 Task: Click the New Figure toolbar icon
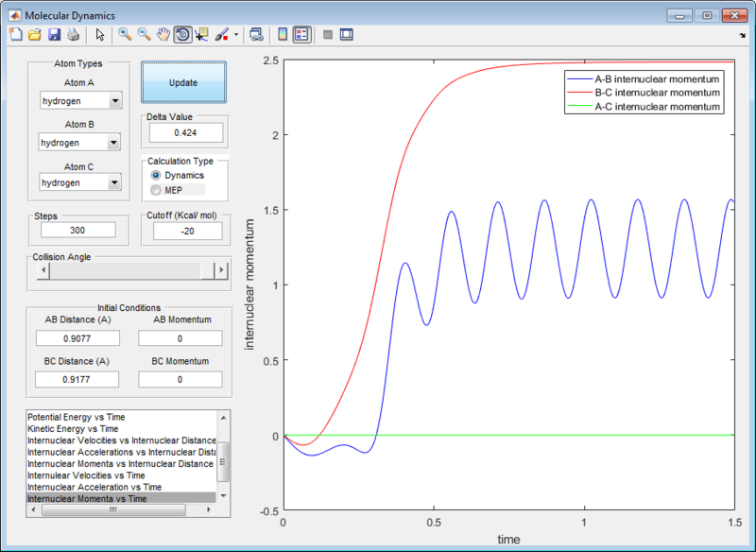pyautogui.click(x=16, y=34)
